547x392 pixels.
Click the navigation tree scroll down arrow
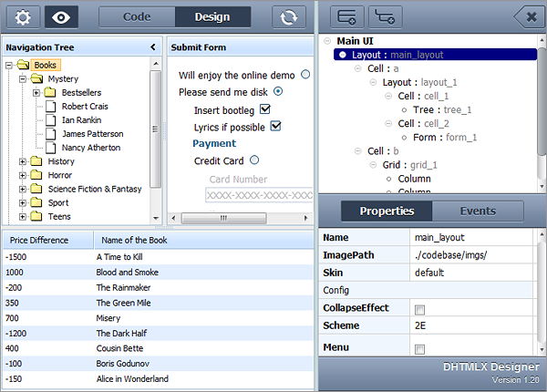click(x=156, y=219)
